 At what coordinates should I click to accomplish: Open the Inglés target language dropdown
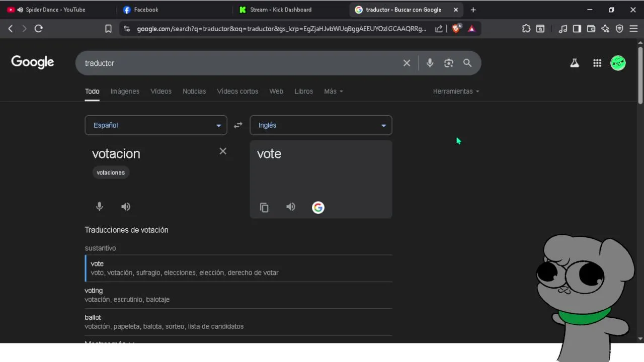(321, 125)
